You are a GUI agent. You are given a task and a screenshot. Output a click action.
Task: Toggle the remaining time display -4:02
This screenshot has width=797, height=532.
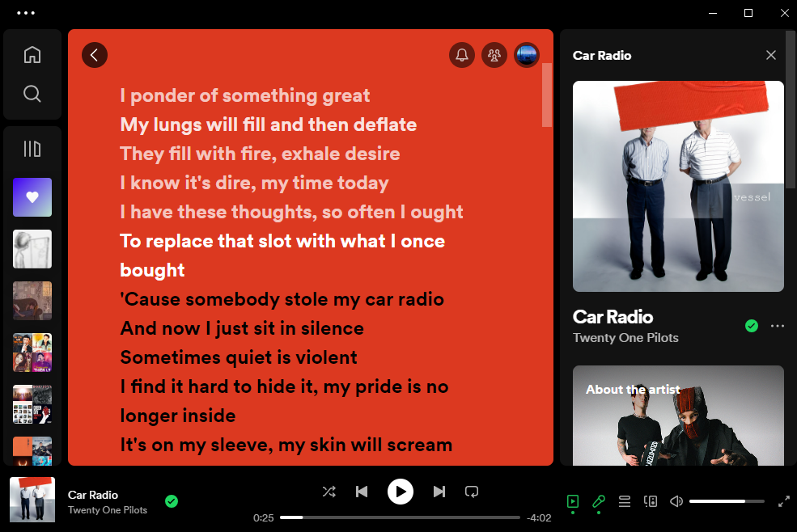pyautogui.click(x=539, y=517)
